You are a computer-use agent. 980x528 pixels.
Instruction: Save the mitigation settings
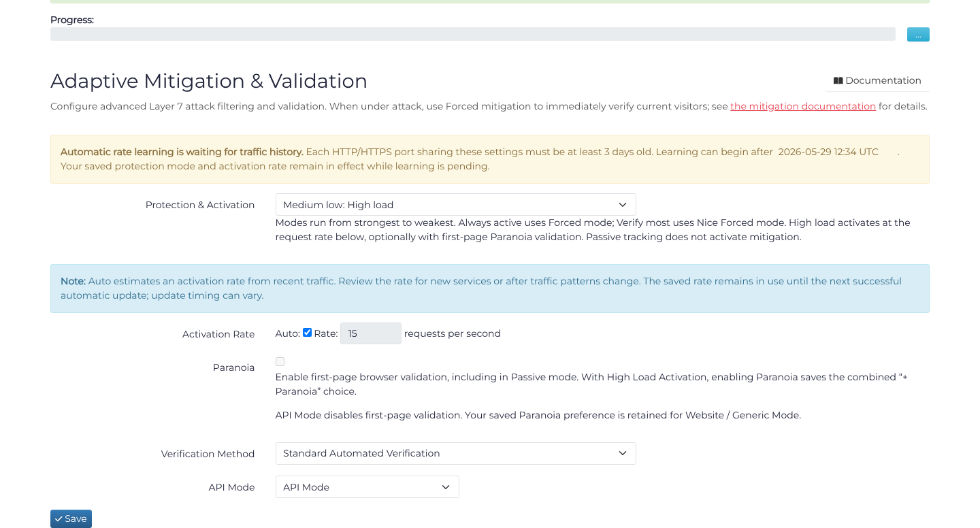[x=71, y=519]
